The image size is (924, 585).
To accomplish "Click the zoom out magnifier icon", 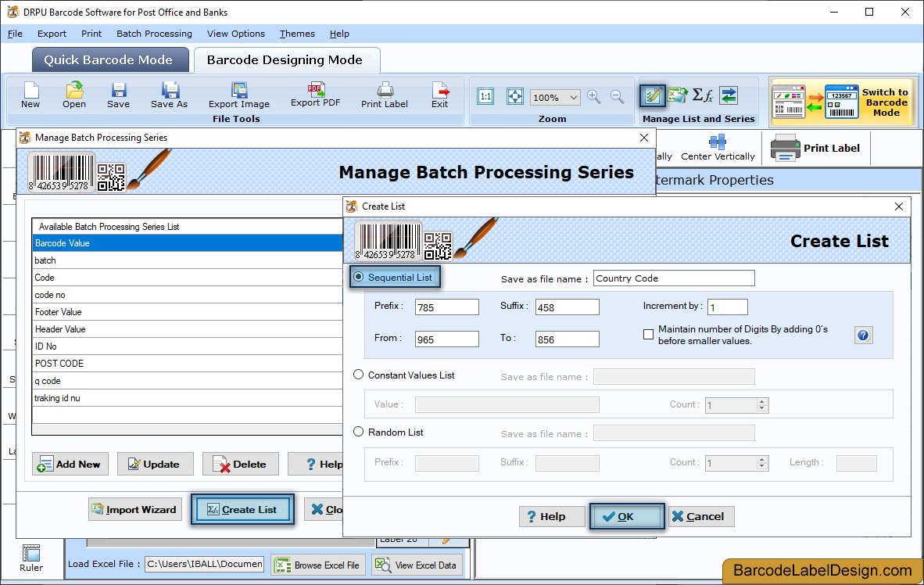I will click(x=617, y=97).
